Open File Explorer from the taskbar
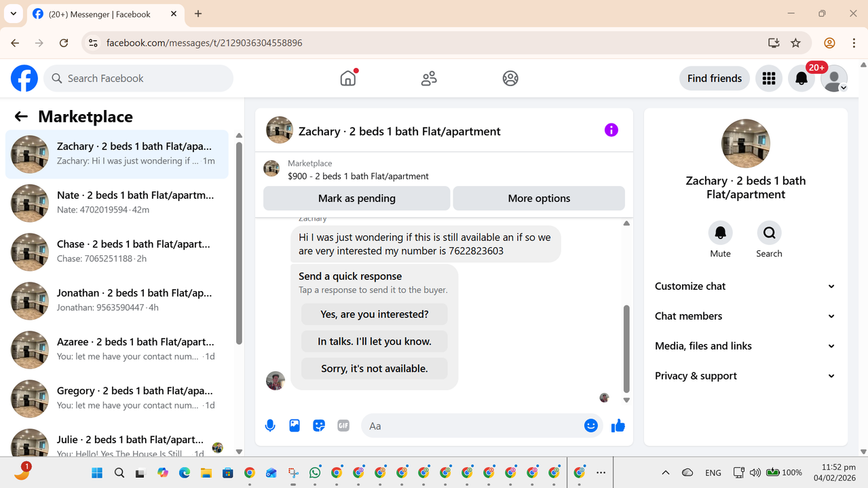The height and width of the screenshot is (488, 868). (206, 472)
